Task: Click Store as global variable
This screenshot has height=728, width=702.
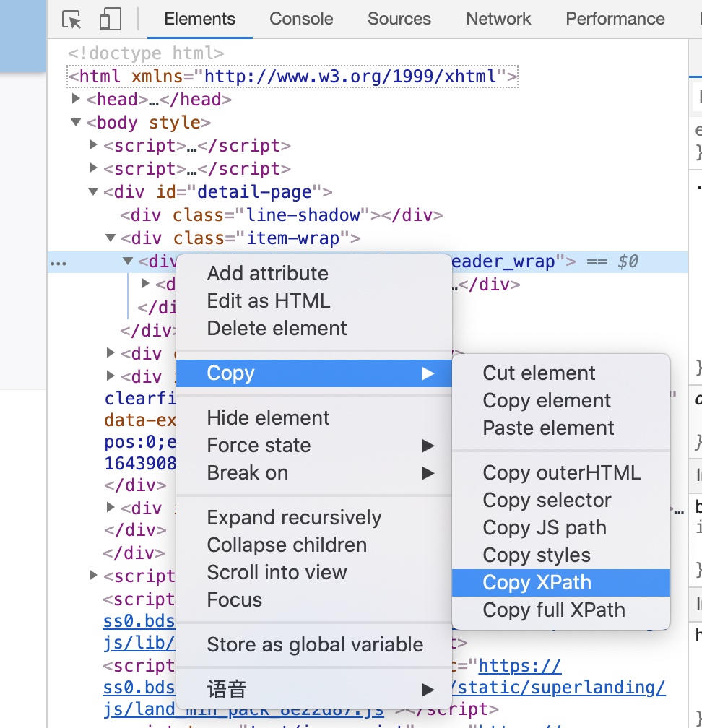Action: pyautogui.click(x=313, y=645)
